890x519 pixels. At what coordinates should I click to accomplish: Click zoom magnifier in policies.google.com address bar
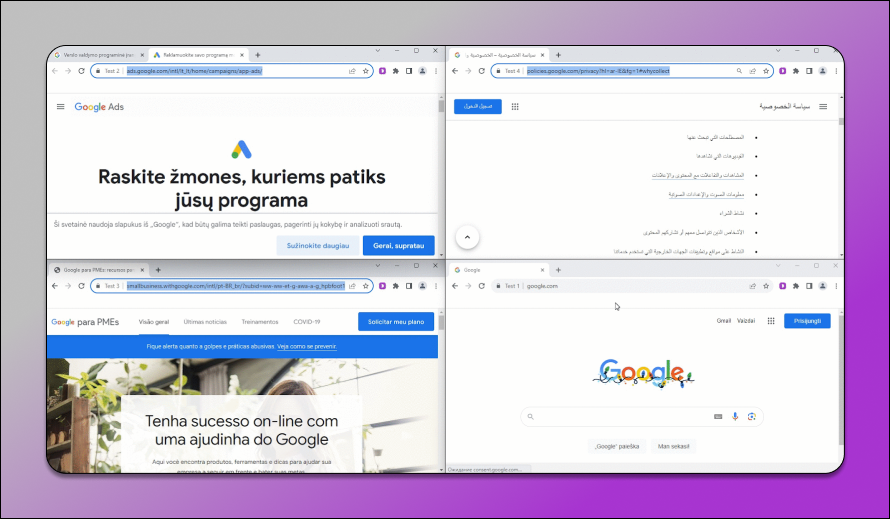[739, 71]
